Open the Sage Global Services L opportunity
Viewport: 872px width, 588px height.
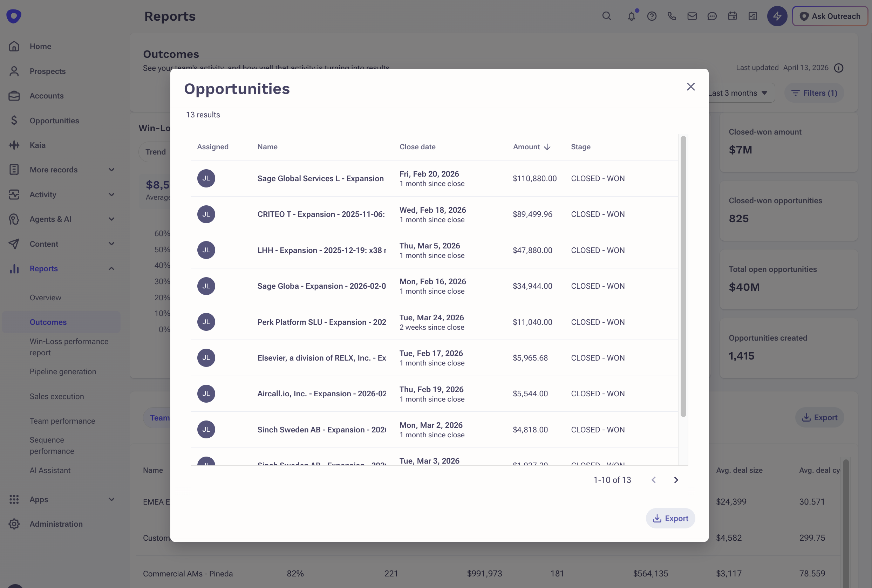coord(321,178)
